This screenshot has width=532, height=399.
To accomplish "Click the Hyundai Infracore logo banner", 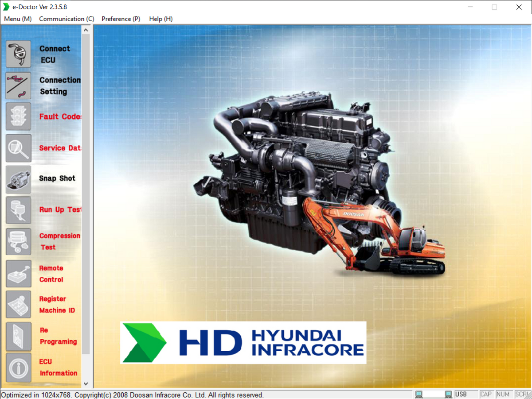I will pos(243,343).
